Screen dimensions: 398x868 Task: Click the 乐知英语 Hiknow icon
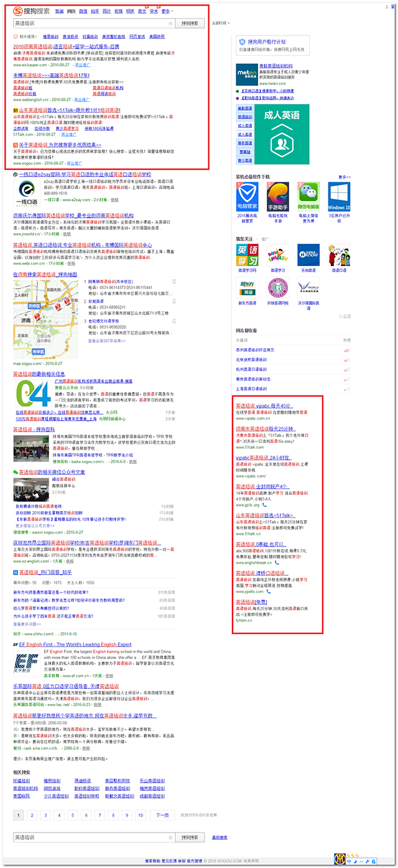coord(308,255)
